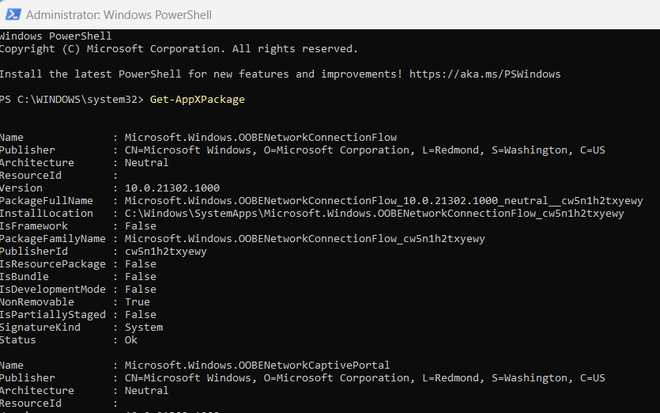Click the PS C:\WINDOWS\system32 prompt
Screen dimensions: 660x413
(69, 99)
